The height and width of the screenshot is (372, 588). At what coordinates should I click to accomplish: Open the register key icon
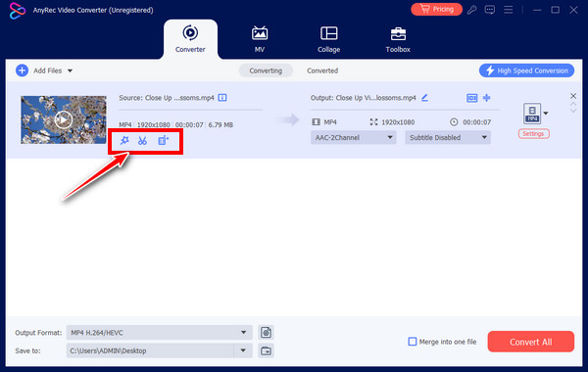click(471, 10)
